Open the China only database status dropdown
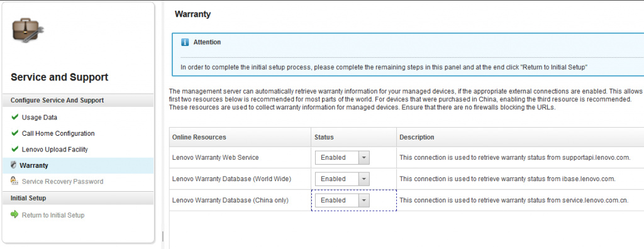 point(342,200)
